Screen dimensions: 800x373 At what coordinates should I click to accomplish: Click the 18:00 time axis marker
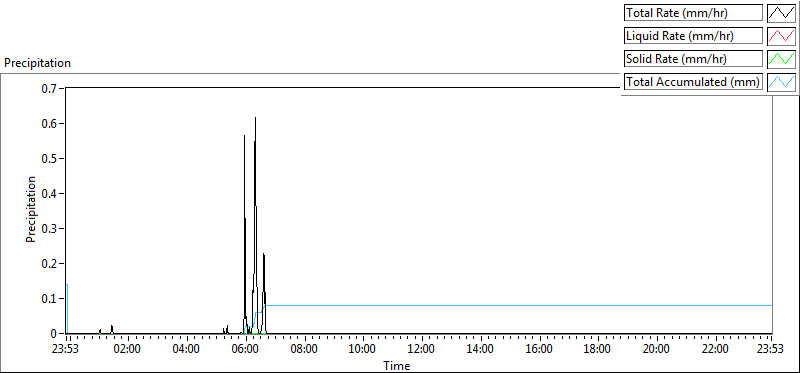pos(597,350)
